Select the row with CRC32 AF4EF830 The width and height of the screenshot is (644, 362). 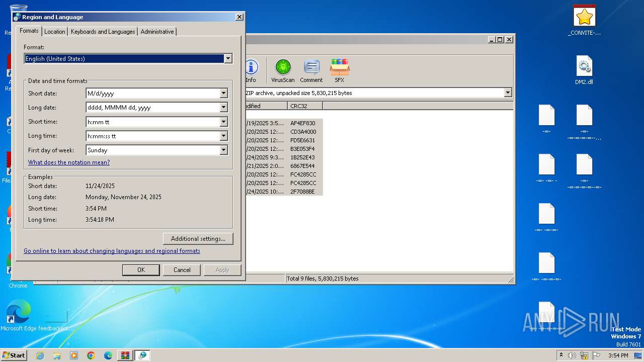pyautogui.click(x=284, y=123)
